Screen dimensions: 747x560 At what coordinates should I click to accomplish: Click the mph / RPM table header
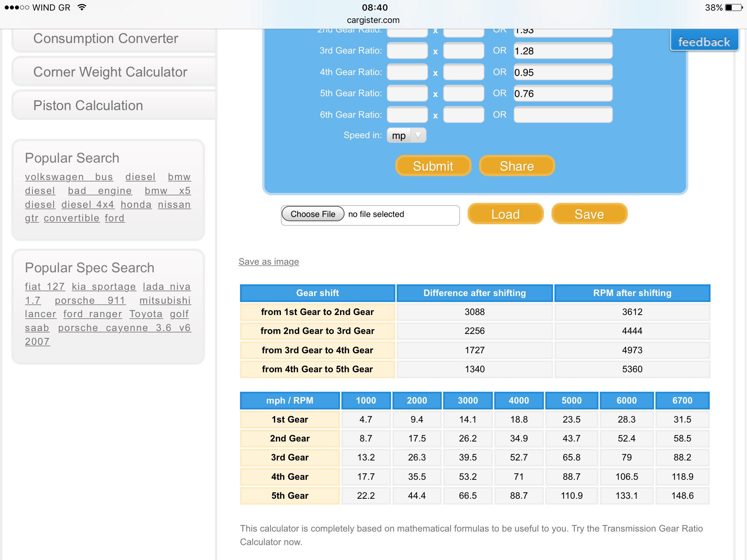click(290, 401)
